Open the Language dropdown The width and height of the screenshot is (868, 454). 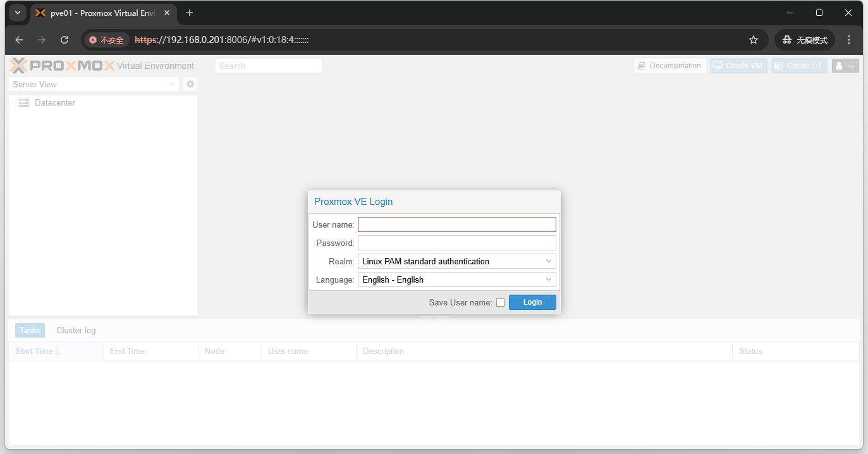[456, 279]
